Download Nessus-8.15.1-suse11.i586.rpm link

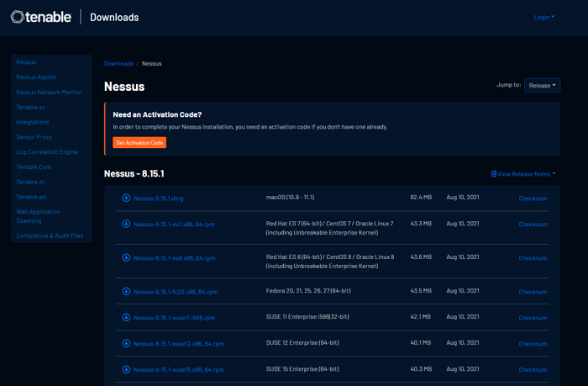(175, 318)
